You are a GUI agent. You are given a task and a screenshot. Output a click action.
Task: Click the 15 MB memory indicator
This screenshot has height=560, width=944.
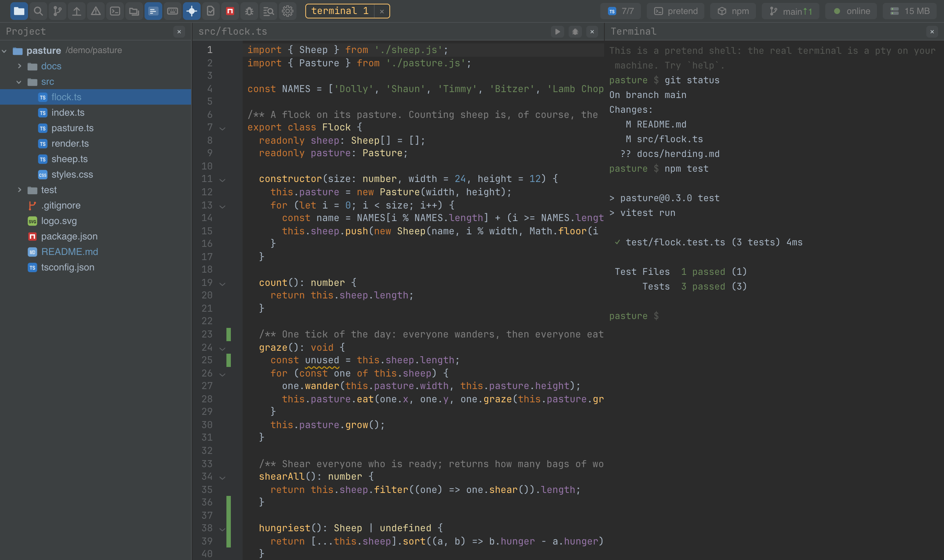pyautogui.click(x=910, y=11)
